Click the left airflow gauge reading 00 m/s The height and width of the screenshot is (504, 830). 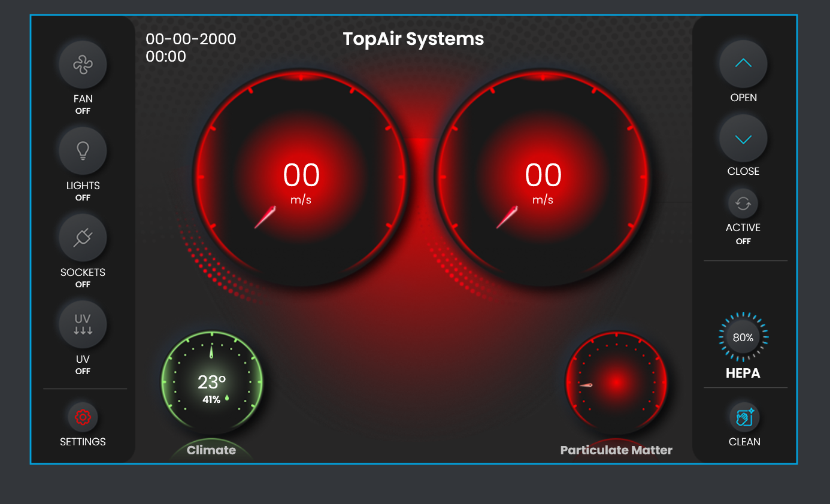pyautogui.click(x=301, y=177)
